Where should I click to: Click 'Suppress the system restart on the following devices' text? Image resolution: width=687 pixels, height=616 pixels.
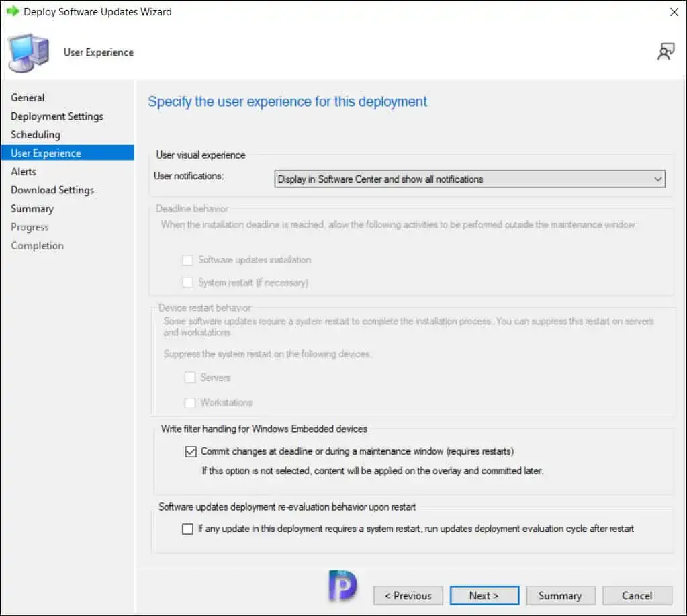pos(267,354)
